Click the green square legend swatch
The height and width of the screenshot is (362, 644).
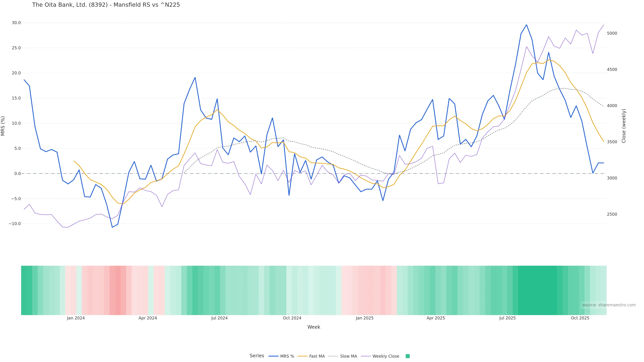click(408, 356)
